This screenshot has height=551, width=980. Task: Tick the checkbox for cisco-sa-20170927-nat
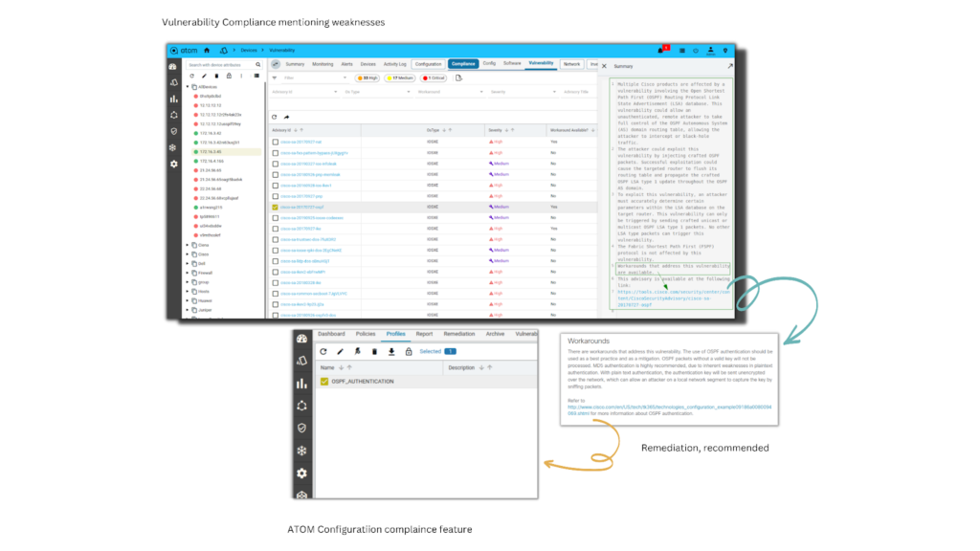[x=275, y=142]
